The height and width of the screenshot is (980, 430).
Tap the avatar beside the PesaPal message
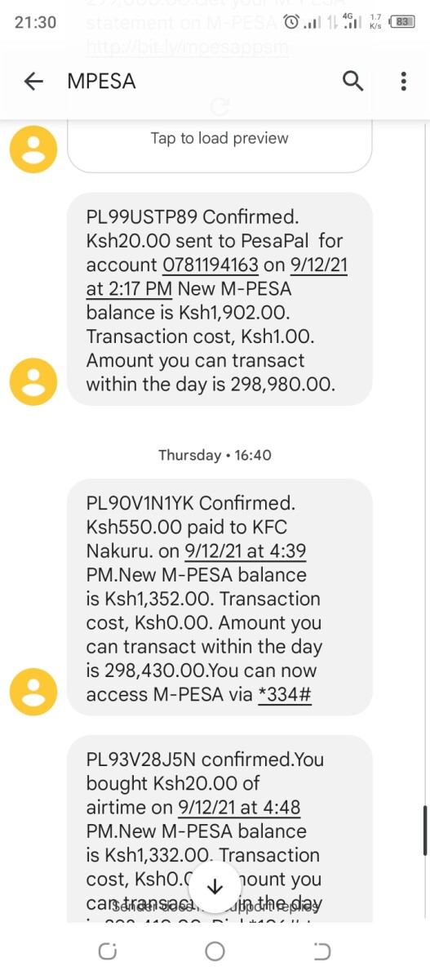click(x=33, y=381)
